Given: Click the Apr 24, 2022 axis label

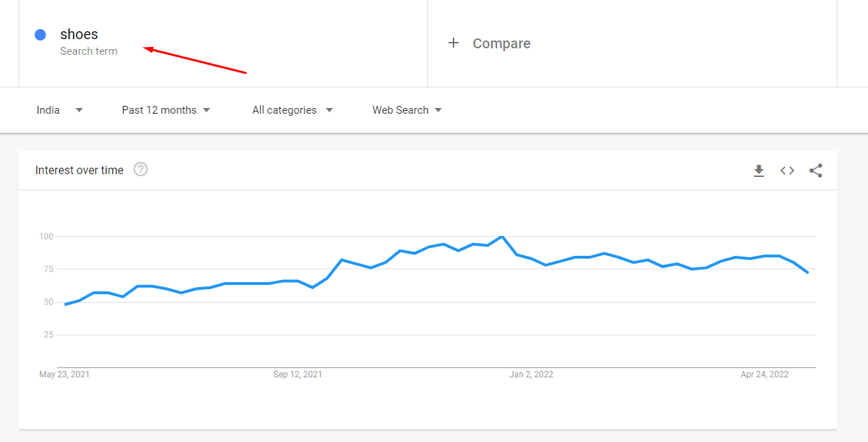Looking at the screenshot, I should (x=765, y=374).
